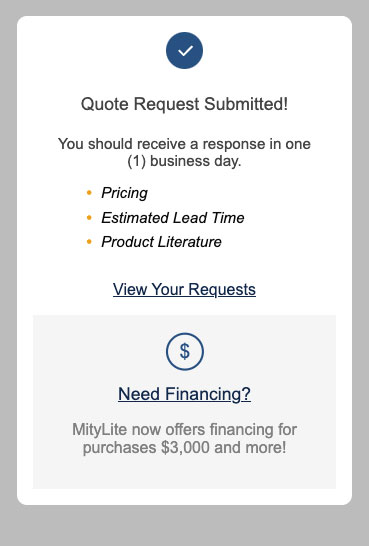
Task: Click the 'MityLite now offers financing for' line
Action: 184,429
